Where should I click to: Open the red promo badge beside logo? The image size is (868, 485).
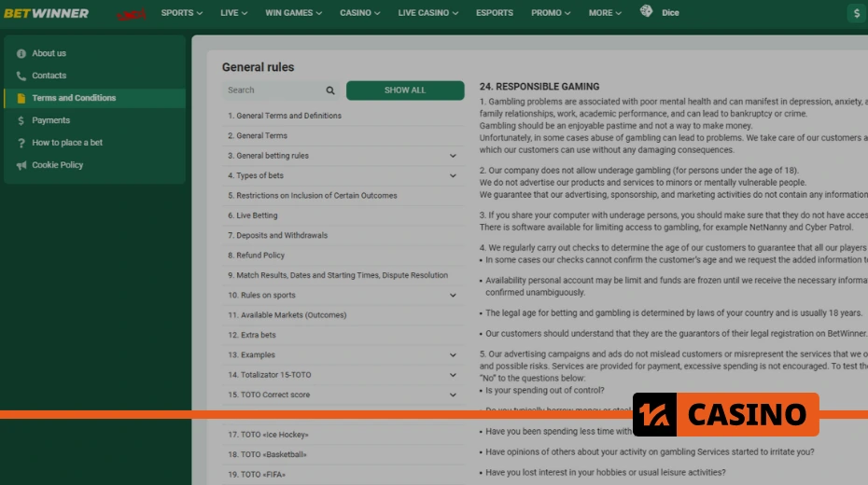[x=132, y=14]
